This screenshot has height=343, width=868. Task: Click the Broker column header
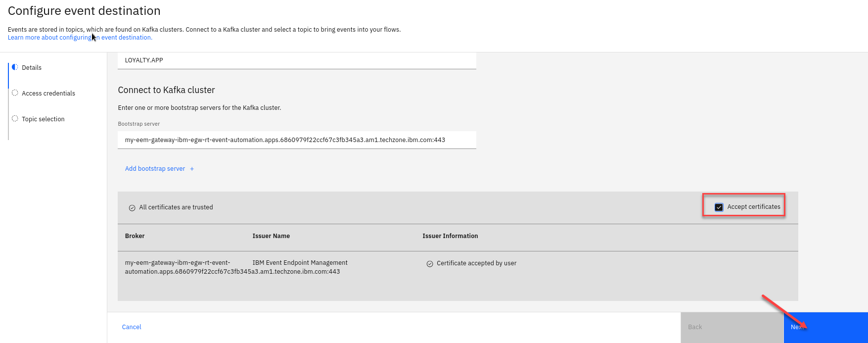pyautogui.click(x=135, y=236)
